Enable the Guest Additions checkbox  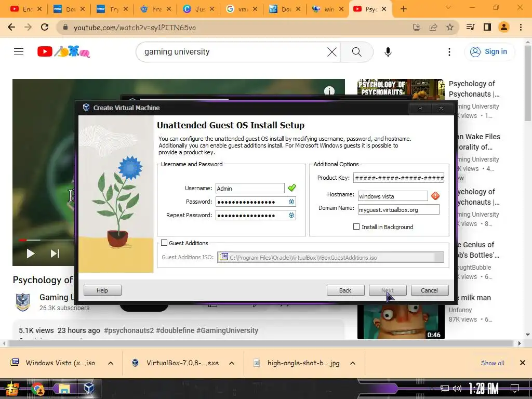pyautogui.click(x=164, y=243)
